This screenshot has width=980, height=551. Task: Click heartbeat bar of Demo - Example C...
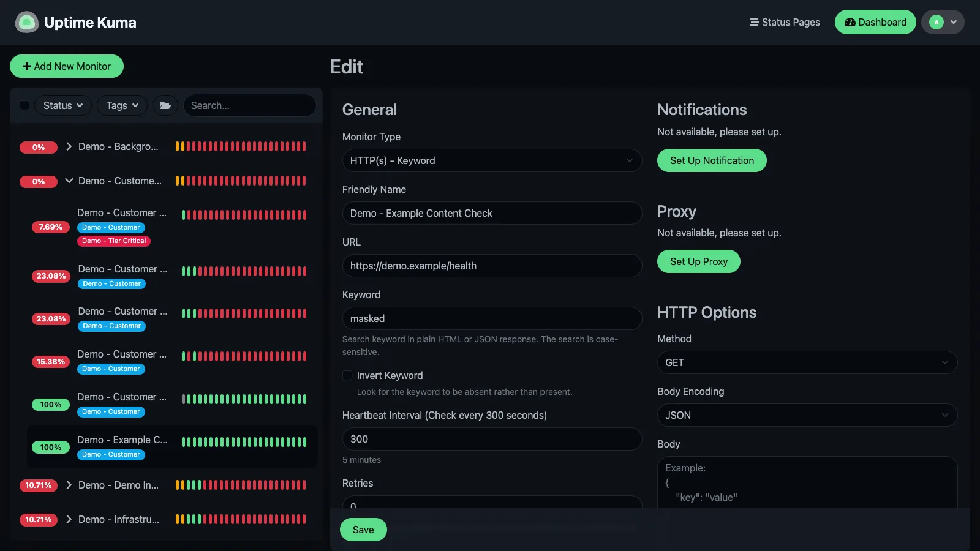click(244, 442)
